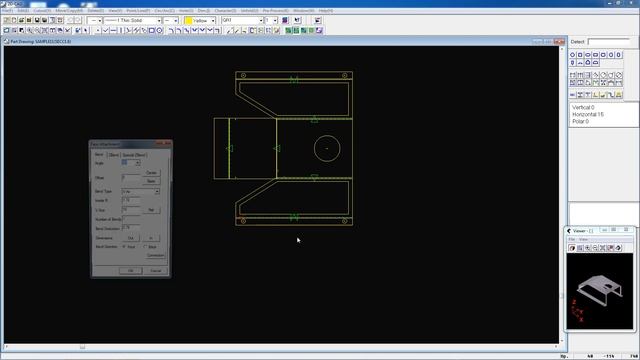
Task: Click the Dimensions Out button
Action: pos(131,238)
